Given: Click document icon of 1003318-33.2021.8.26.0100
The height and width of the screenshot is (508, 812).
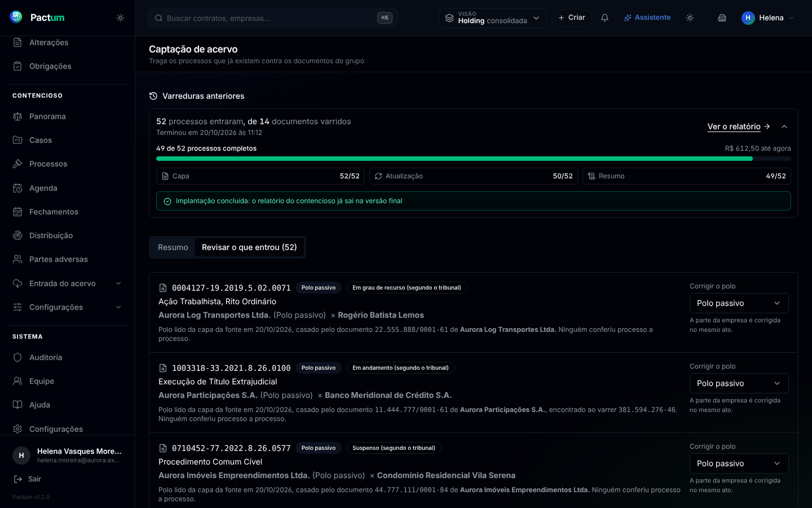Looking at the screenshot, I should (163, 368).
